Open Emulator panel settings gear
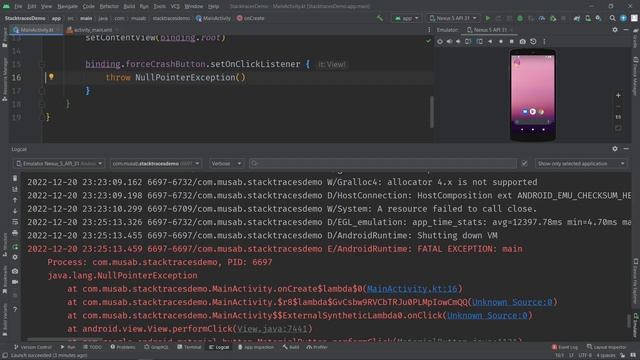640x360 pixels. (615, 30)
